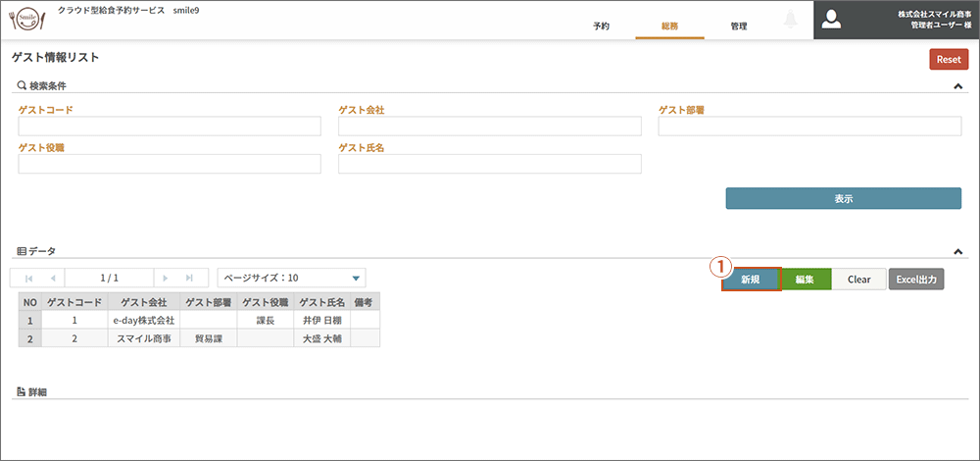Click the green 編集 button
980x461 pixels.
pos(805,280)
